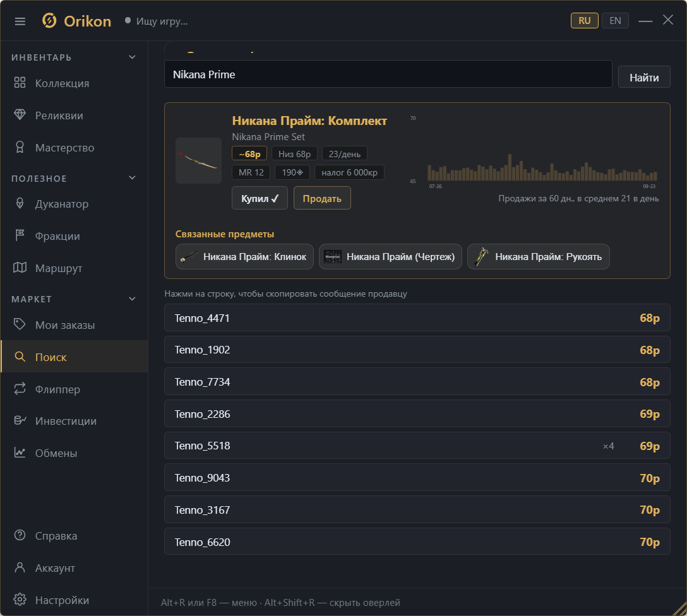Collapse the МАРКЕТ section chevron

coord(133,299)
